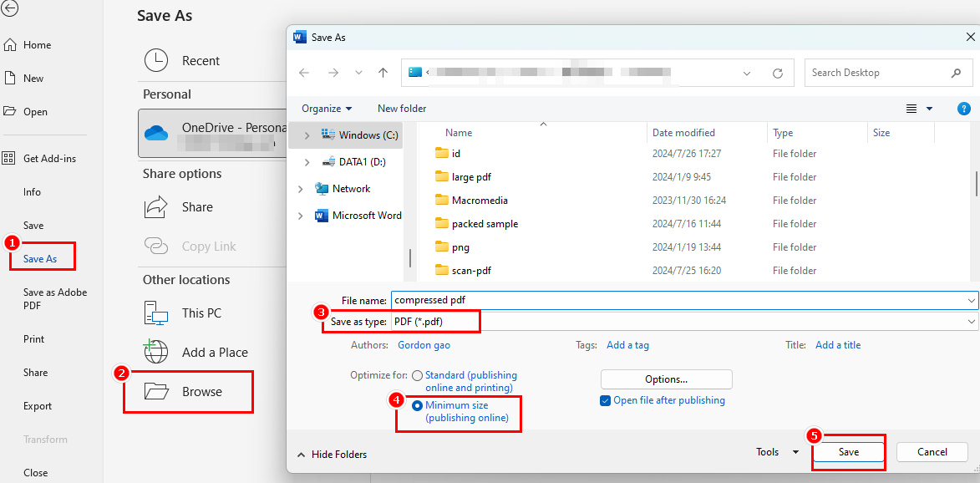Click the refresh icon next to address bar
Image resolution: width=980 pixels, height=483 pixels.
(x=778, y=73)
